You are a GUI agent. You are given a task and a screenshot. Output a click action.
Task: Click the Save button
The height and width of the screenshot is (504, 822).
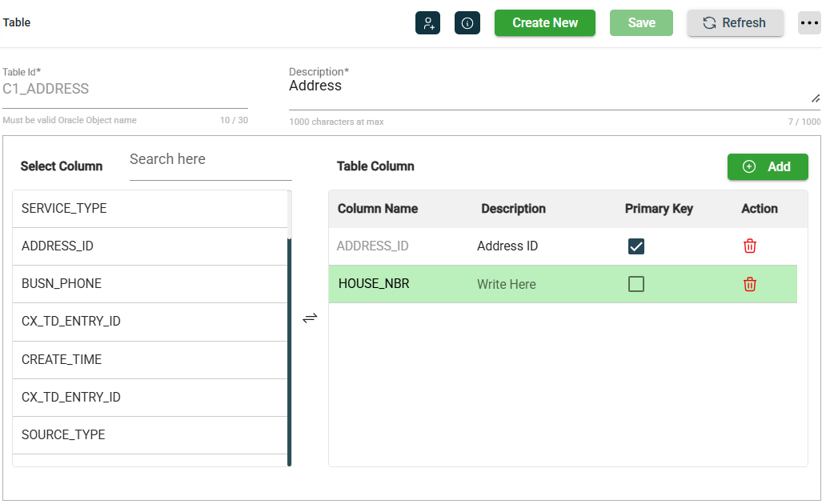(x=641, y=23)
